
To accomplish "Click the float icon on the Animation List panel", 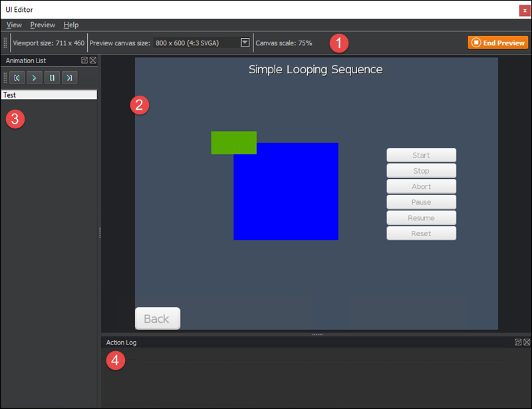I will 83,60.
